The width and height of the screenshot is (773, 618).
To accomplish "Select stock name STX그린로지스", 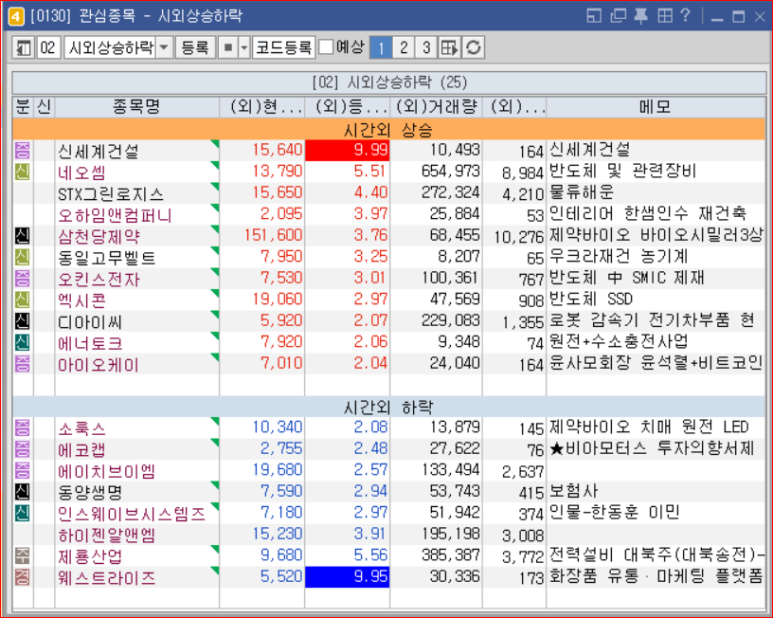I will coord(110,194).
